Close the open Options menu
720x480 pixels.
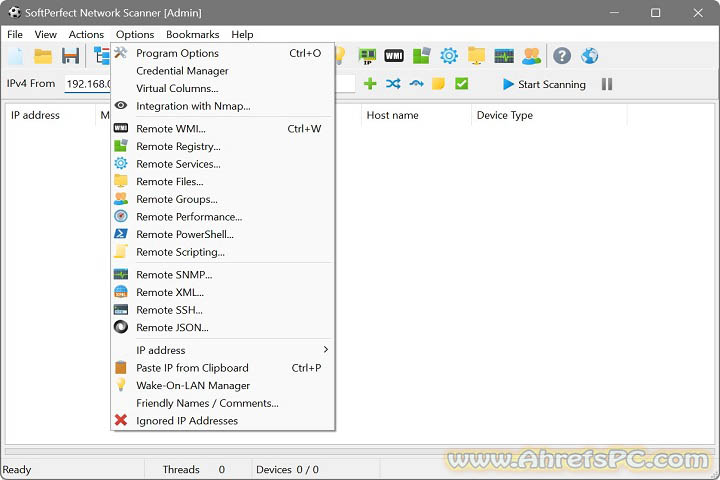135,34
